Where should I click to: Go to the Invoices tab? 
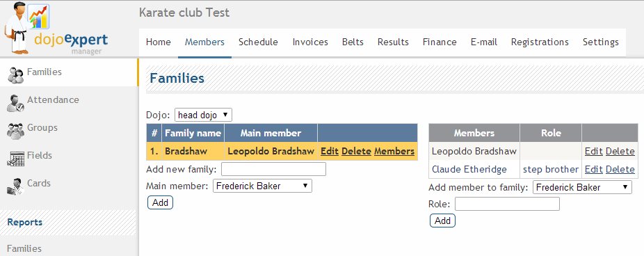[x=310, y=42]
